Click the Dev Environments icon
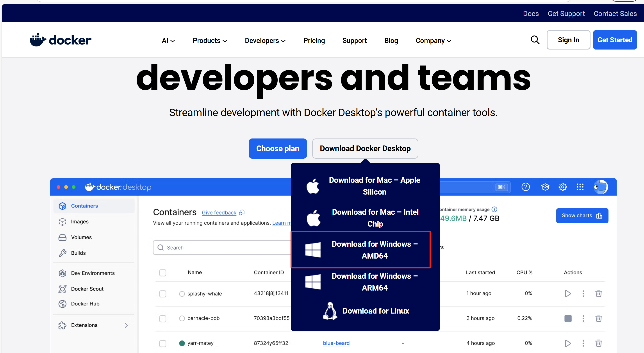This screenshot has width=644, height=353. 62,273
